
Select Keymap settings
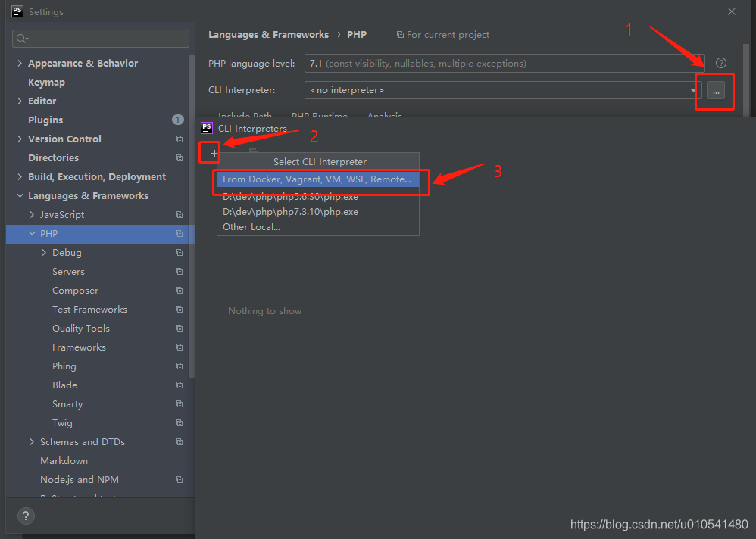46,83
